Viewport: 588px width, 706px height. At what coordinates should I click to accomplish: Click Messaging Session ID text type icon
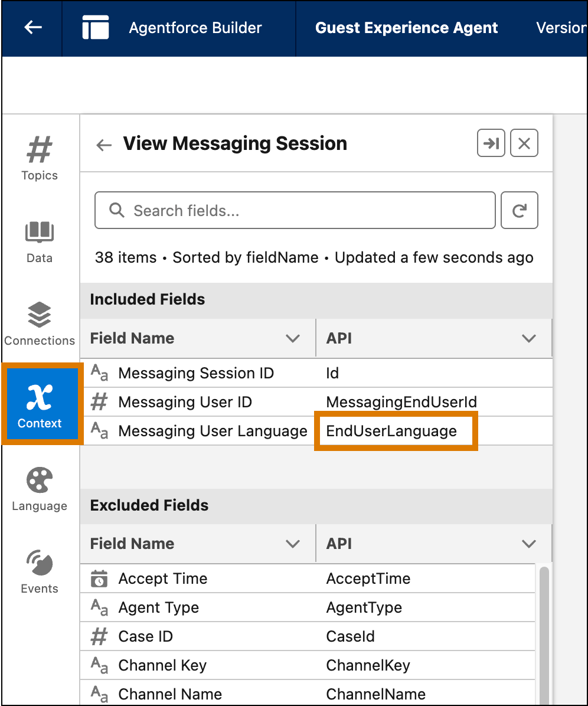coord(99,373)
